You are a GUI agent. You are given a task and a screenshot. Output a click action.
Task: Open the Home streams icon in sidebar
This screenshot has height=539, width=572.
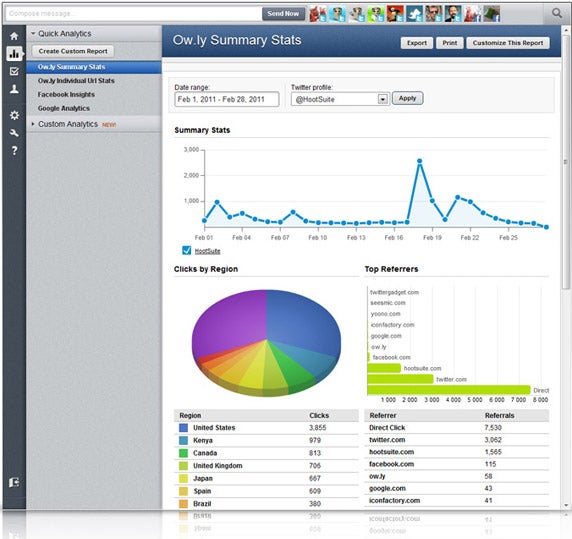pos(14,36)
